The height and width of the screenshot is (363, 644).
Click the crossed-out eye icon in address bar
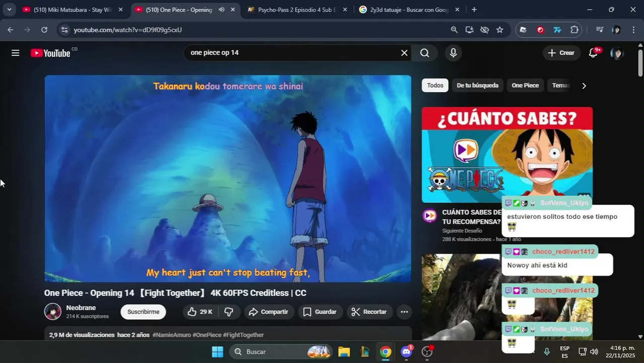coord(484,30)
